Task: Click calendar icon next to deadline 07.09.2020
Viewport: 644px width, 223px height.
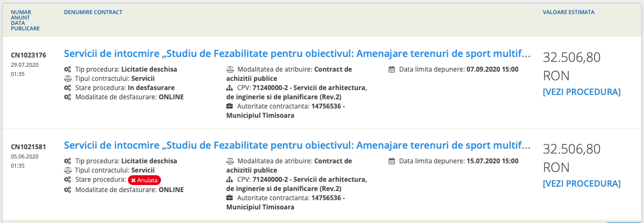Action: [392, 69]
